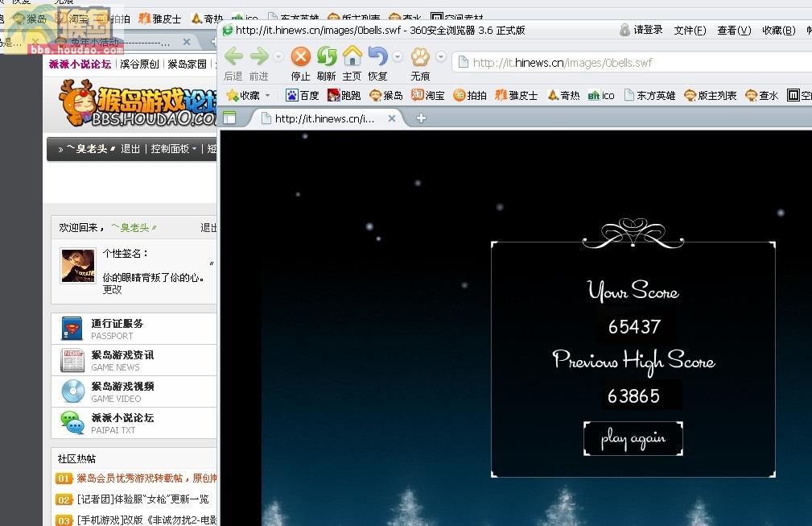Image resolution: width=812 pixels, height=526 pixels.
Task: Open hot post 01 猴岛会员优秀游戏转载帖
Action: click(x=146, y=478)
